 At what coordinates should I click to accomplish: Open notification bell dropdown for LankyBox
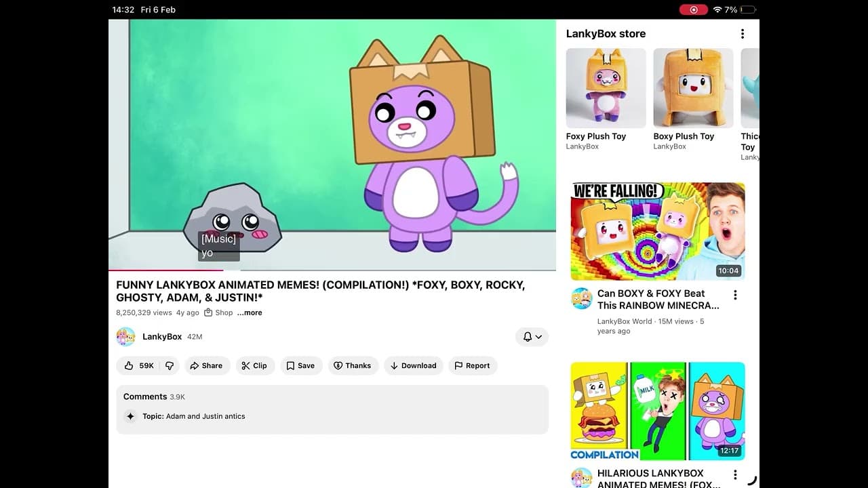tap(532, 337)
